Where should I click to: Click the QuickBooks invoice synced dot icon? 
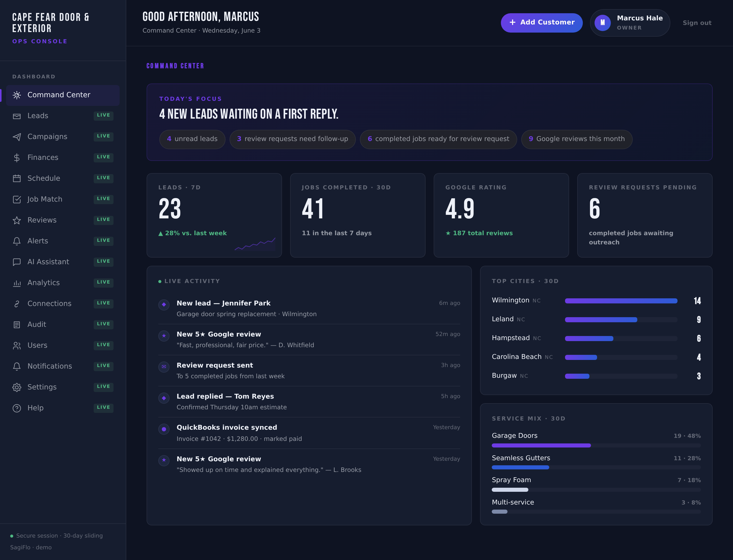pos(164,429)
